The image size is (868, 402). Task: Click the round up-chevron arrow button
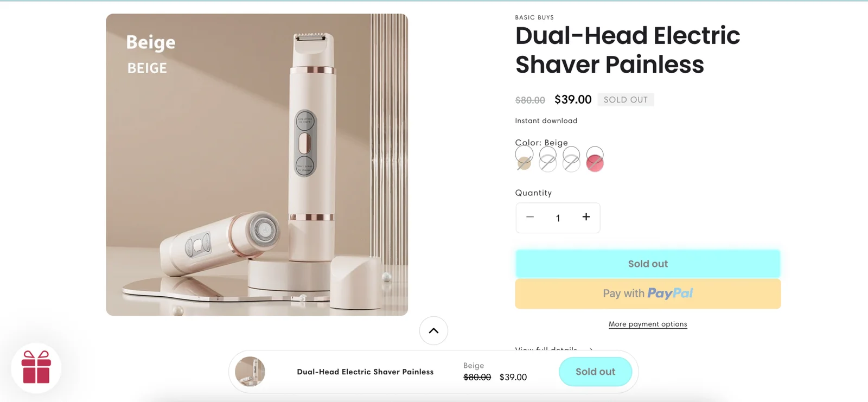pyautogui.click(x=433, y=330)
